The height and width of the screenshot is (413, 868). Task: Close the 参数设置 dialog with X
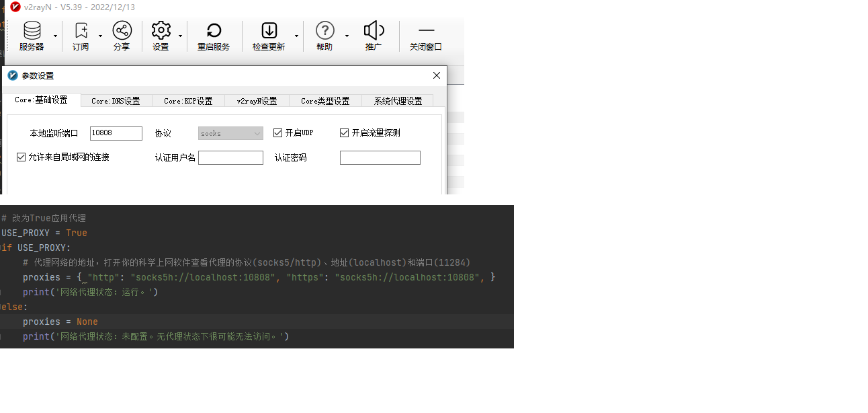[x=436, y=75]
